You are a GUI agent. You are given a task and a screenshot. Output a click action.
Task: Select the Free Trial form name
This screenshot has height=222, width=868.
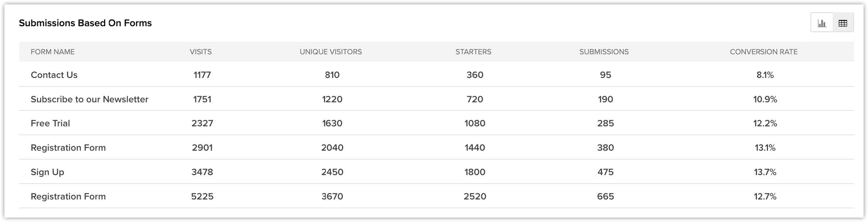(50, 123)
